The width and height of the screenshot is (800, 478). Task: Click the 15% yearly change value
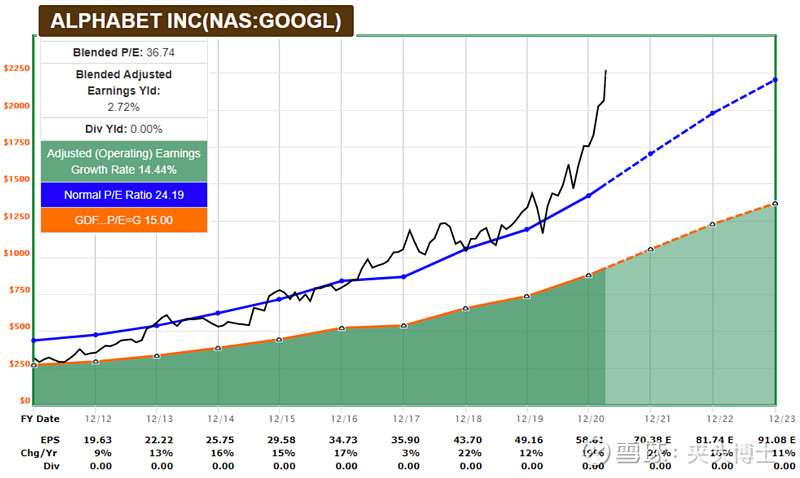pos(284,453)
